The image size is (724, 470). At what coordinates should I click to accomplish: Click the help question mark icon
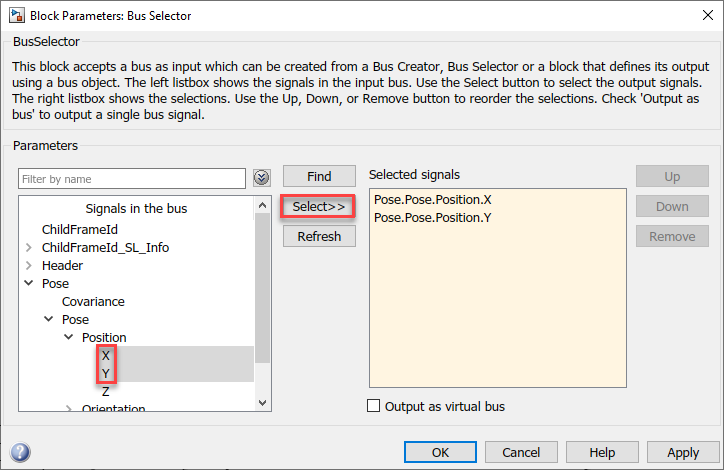click(x=20, y=453)
